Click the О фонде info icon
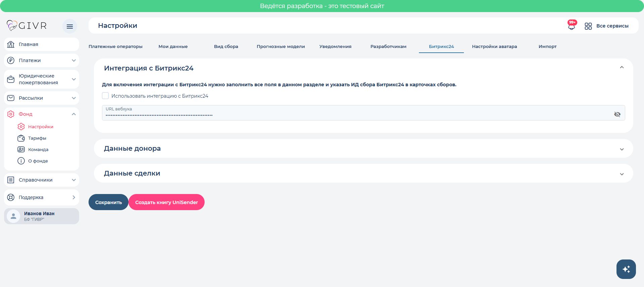The height and width of the screenshot is (287, 644). coord(21,161)
